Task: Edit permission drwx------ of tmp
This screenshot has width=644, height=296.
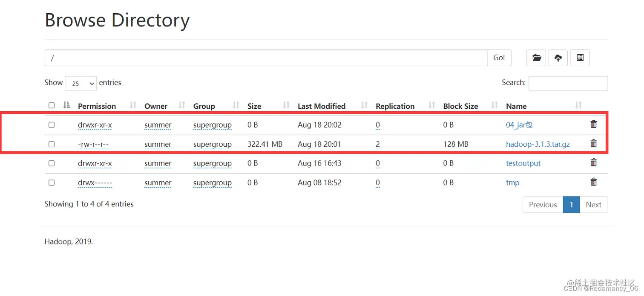Action: 95,183
